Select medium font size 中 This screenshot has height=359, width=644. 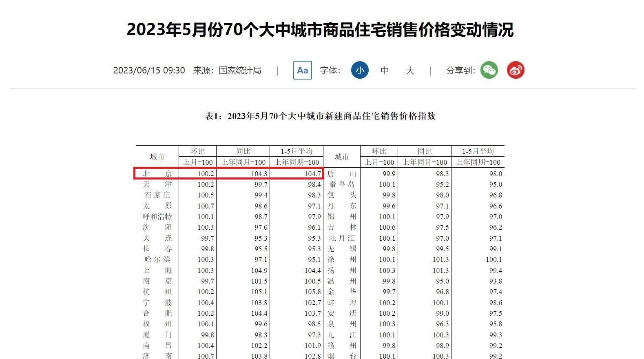(x=385, y=71)
